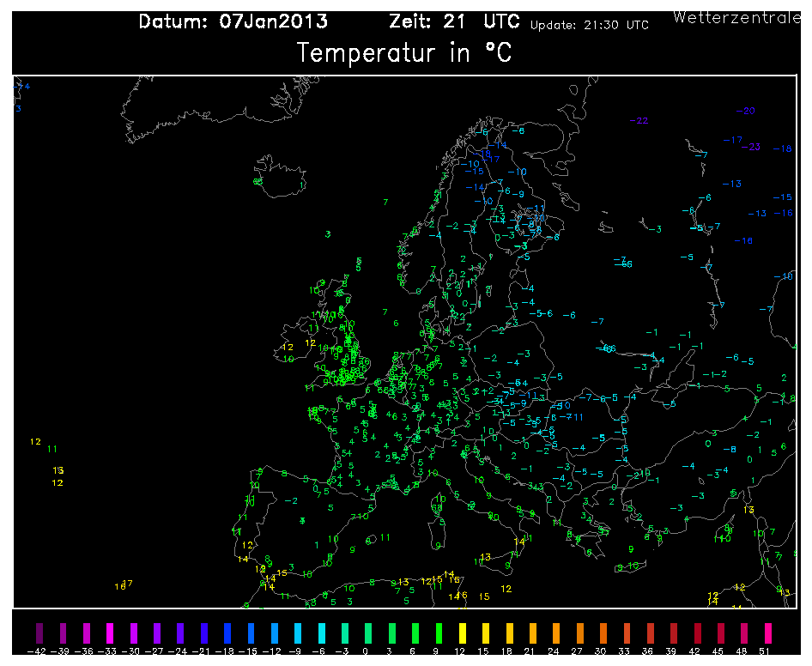Select the pink 51 legend swatch

[x=768, y=633]
